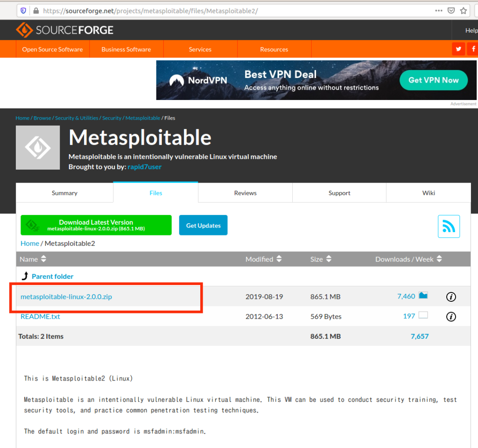This screenshot has height=448, width=478.
Task: Open the README.txt file link
Action: pyautogui.click(x=40, y=316)
